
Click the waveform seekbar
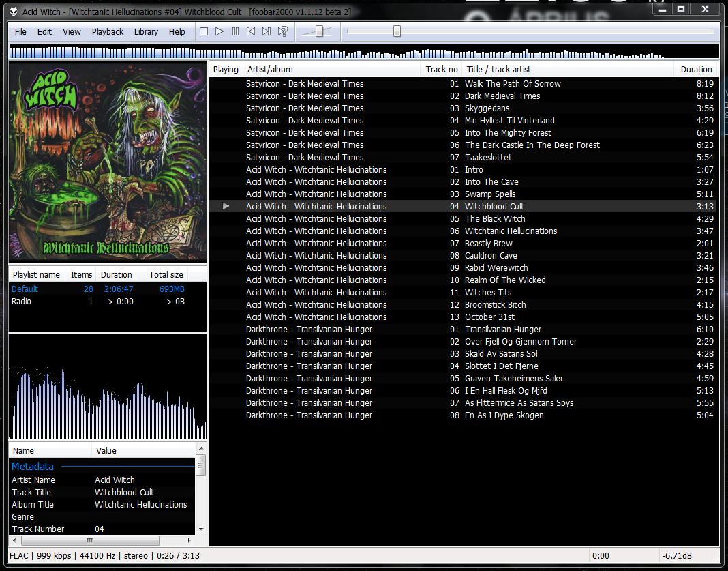click(364, 51)
